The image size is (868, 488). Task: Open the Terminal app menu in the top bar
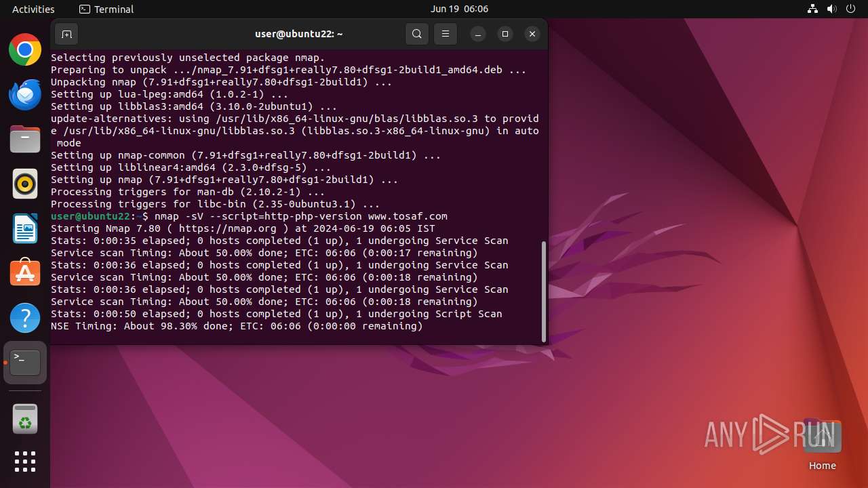[x=106, y=9]
